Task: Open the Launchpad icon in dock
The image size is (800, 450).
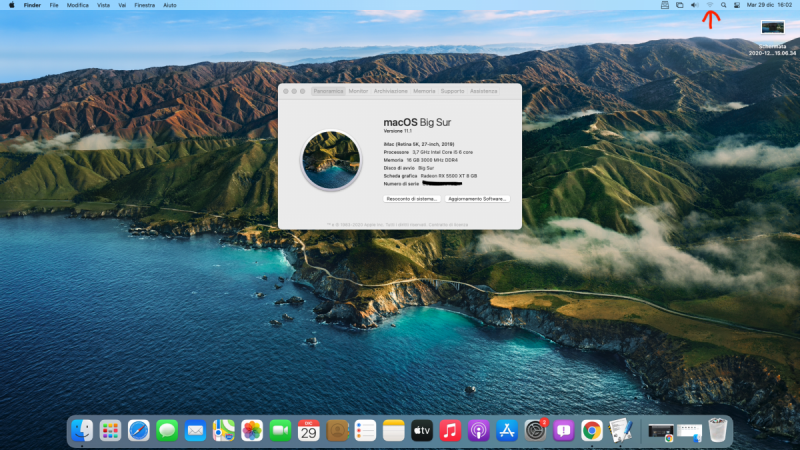Action: (x=110, y=431)
